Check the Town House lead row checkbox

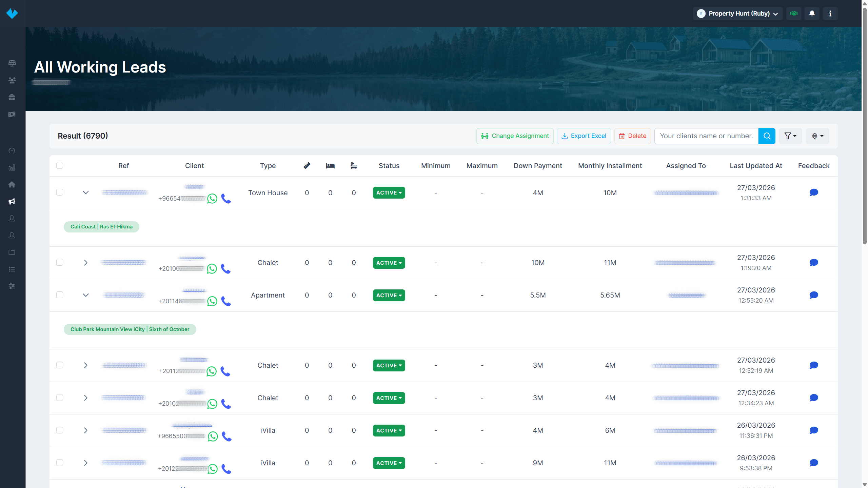60,192
